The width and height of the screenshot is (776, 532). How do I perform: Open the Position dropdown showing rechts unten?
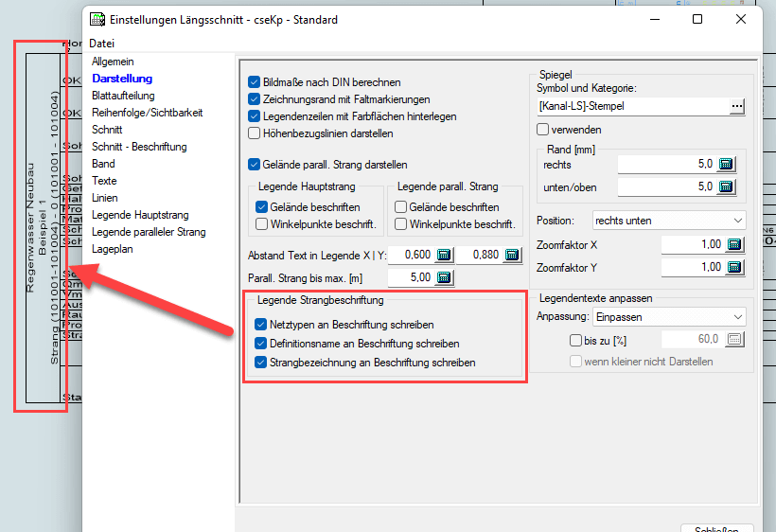(668, 221)
